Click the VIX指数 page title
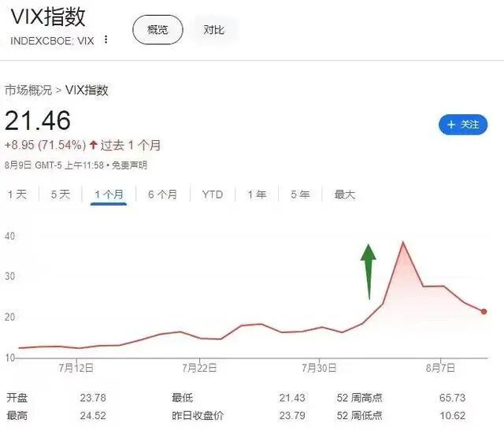The height and width of the screenshot is (434, 504). pyautogui.click(x=48, y=17)
